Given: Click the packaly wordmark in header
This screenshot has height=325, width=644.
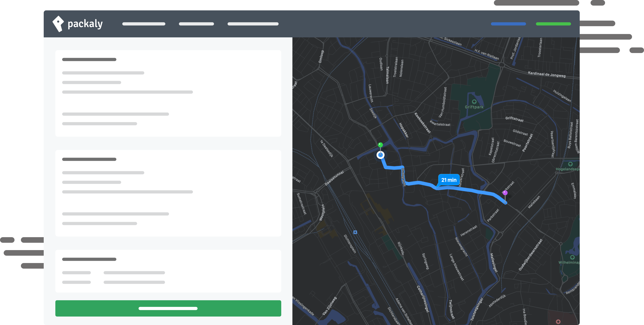Looking at the screenshot, I should click(x=85, y=24).
